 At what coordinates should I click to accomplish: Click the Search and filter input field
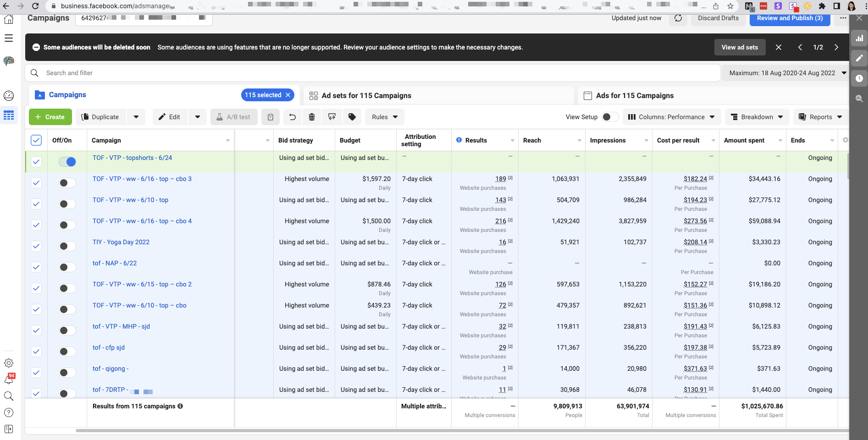tap(373, 73)
